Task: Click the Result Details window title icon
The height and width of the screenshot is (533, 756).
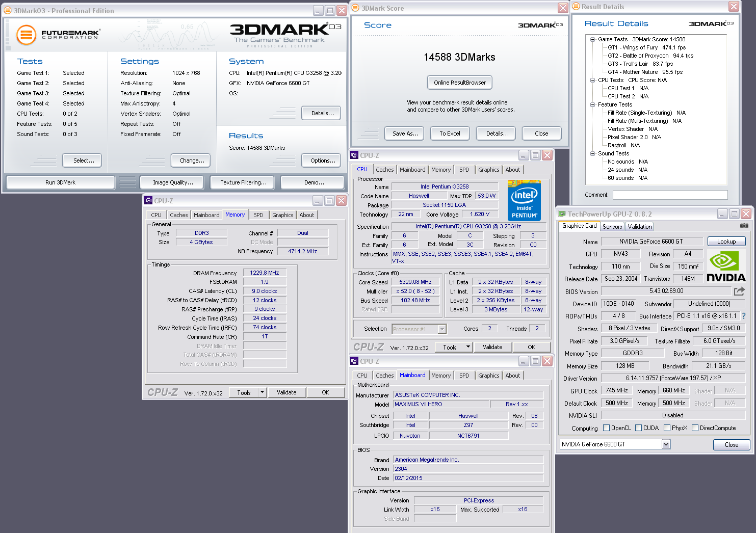Action: pyautogui.click(x=576, y=7)
